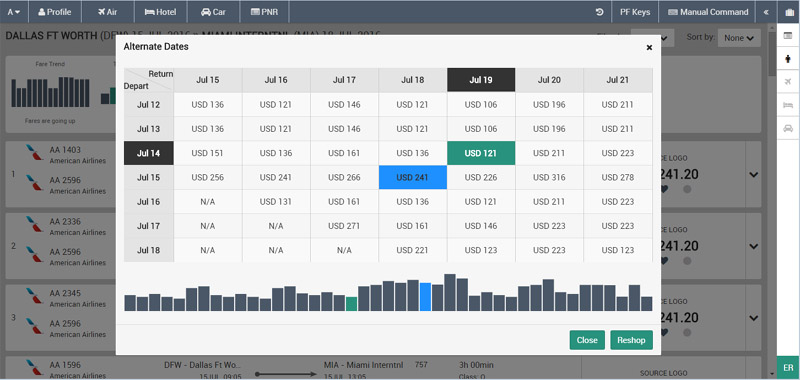
Task: Select USD 226 fare in Jul 15 row
Action: (x=481, y=178)
